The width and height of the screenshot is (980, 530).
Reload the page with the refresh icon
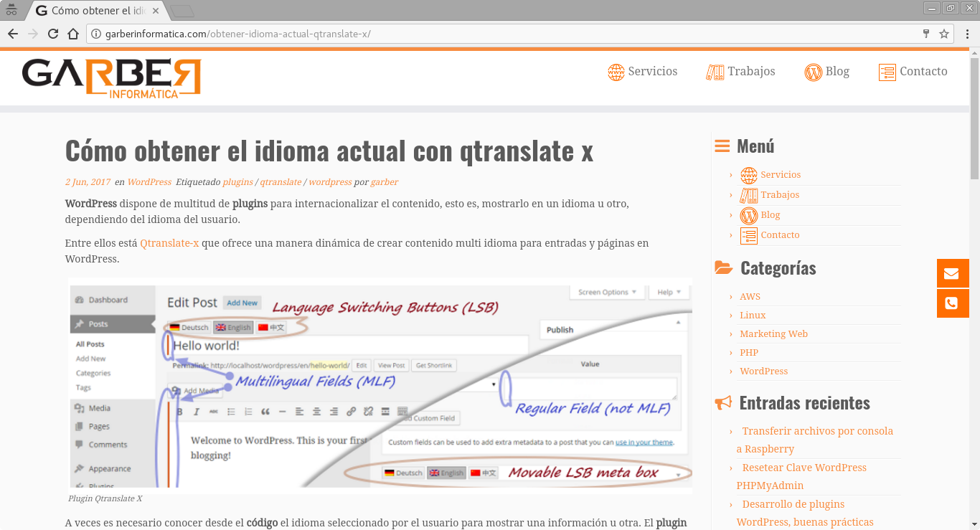click(x=53, y=34)
